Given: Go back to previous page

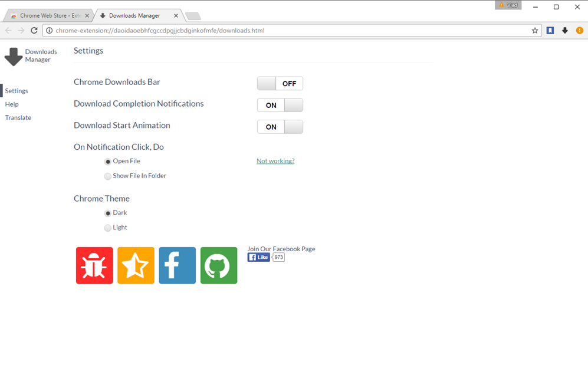Looking at the screenshot, I should (x=8, y=31).
